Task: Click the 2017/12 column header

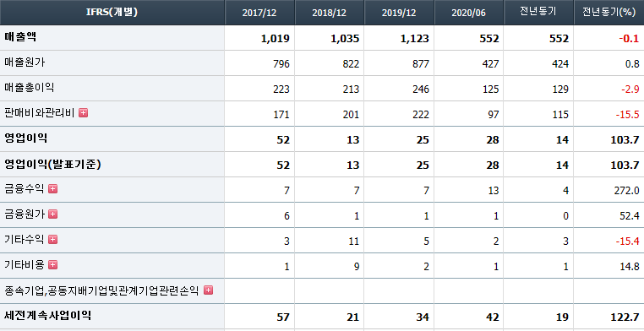Action: point(259,13)
